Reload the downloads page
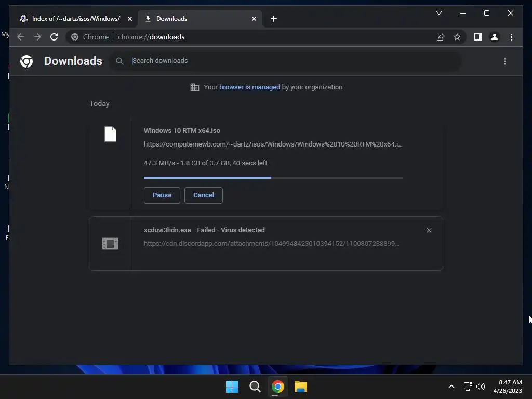 (54, 37)
